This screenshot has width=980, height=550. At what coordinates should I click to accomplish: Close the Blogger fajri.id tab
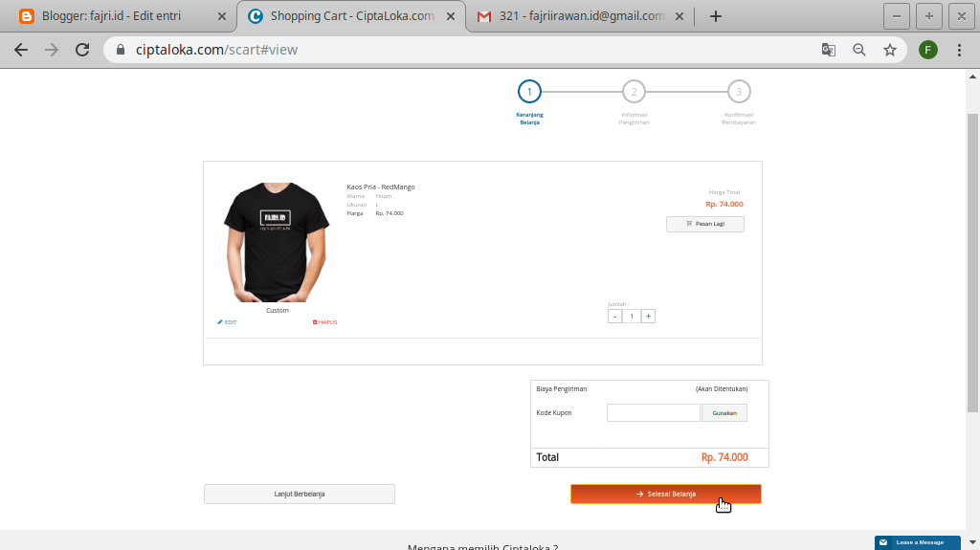click(x=221, y=16)
